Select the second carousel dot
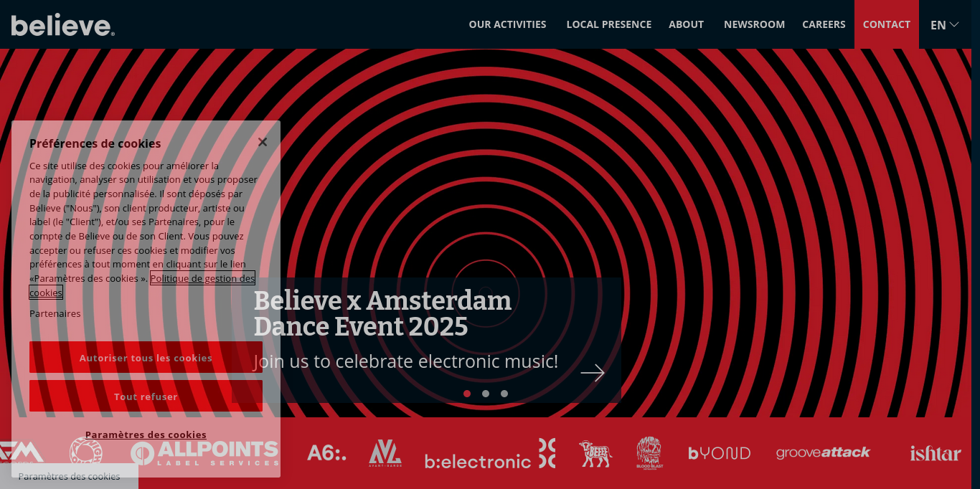 (x=485, y=394)
